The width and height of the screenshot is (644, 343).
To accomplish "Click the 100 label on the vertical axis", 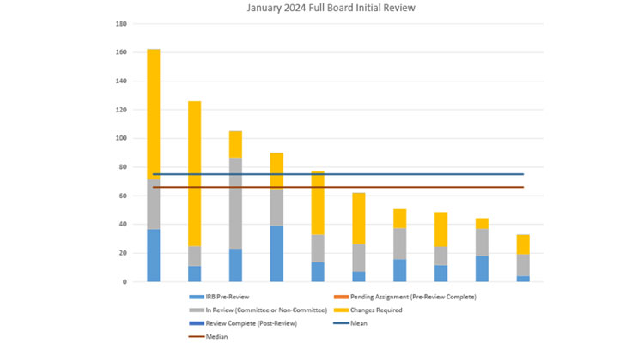I will [x=123, y=138].
